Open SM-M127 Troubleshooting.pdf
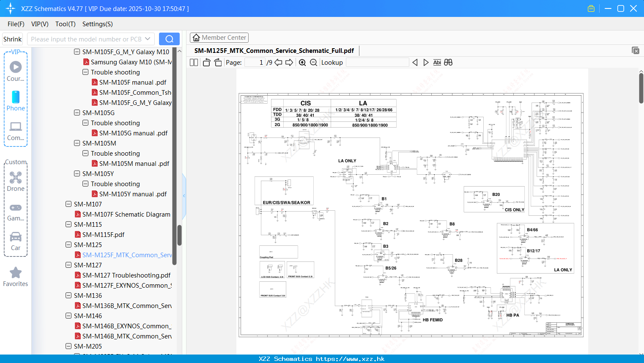The image size is (644, 363). pyautogui.click(x=126, y=275)
